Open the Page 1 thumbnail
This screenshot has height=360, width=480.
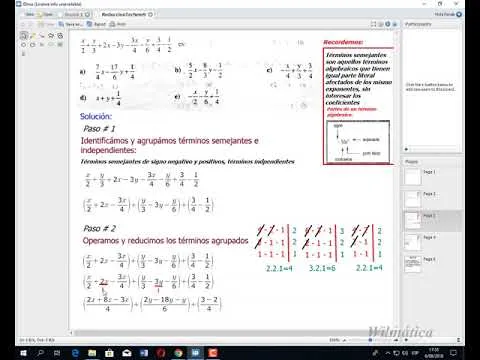(413, 176)
